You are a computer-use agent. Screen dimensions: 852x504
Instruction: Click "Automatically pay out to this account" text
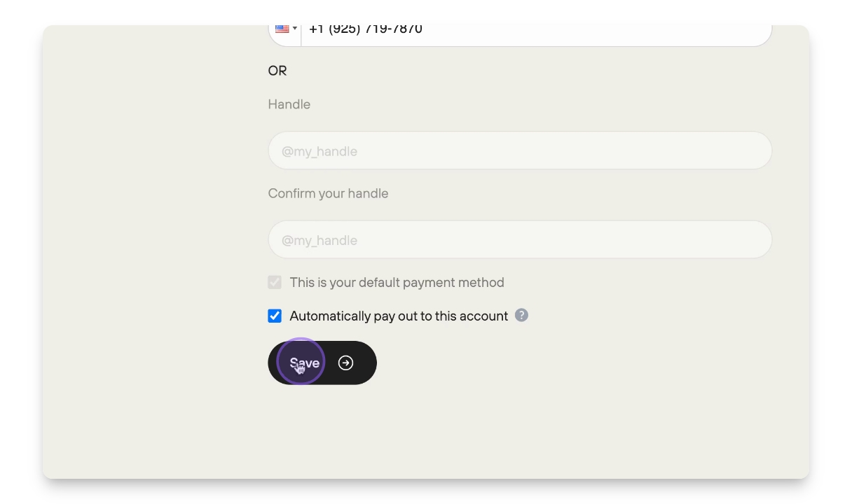pyautogui.click(x=399, y=316)
